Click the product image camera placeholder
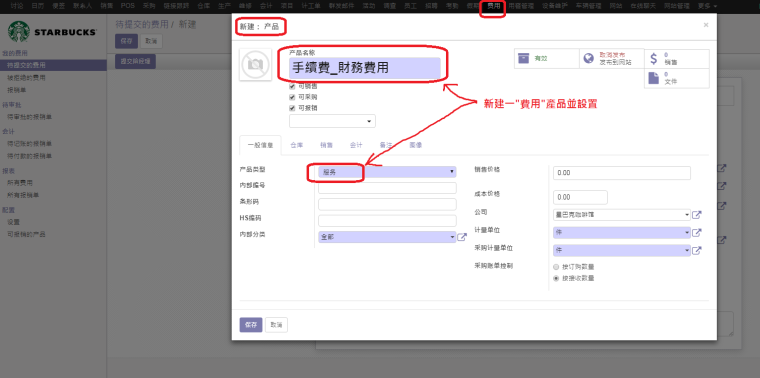Image resolution: width=760 pixels, height=378 pixels. coord(255,65)
